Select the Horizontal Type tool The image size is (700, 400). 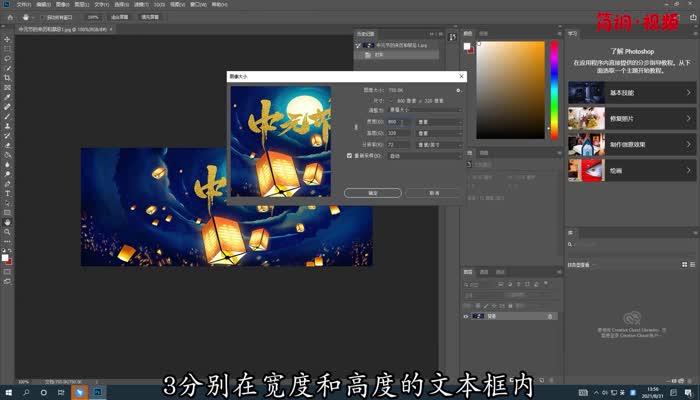7,193
